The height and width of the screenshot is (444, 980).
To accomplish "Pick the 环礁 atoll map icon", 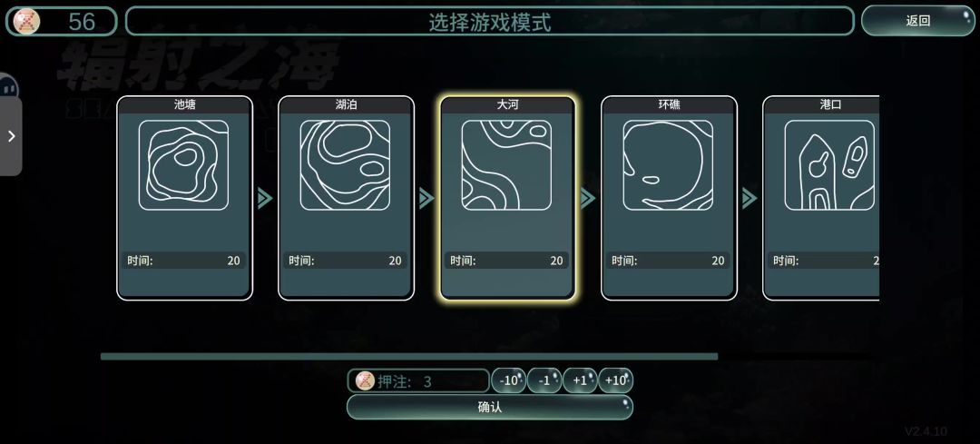I will (668, 165).
